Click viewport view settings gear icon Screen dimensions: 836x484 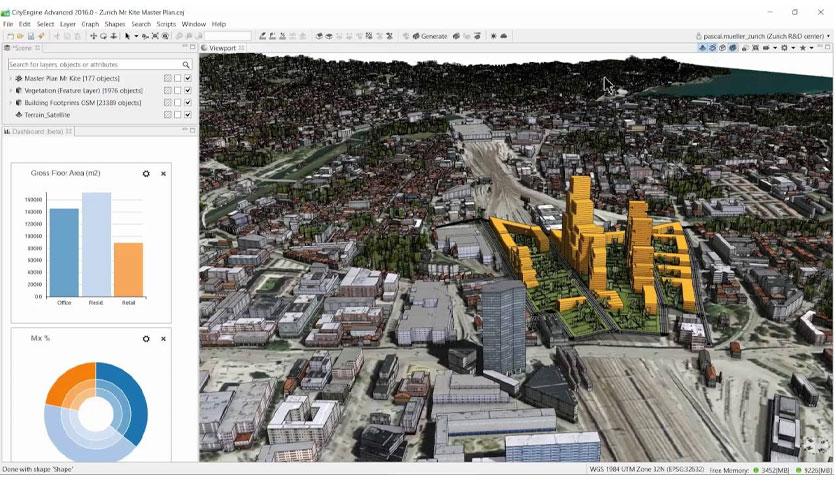pyautogui.click(x=784, y=48)
